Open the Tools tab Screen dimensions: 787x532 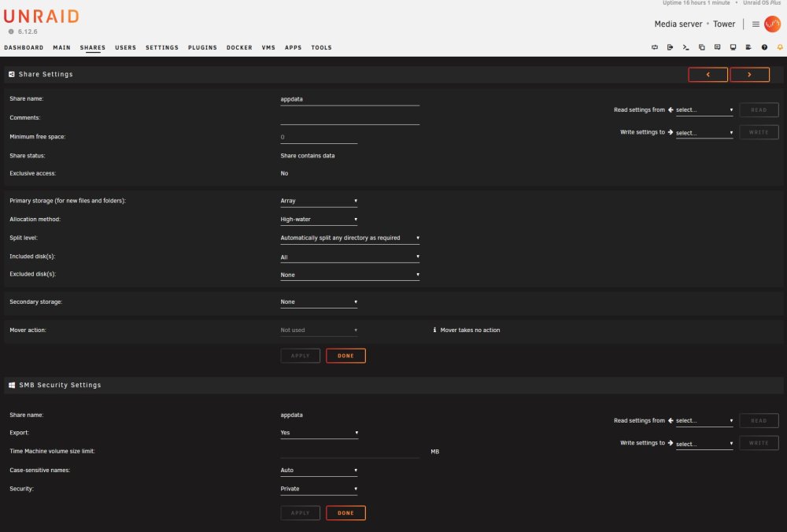pyautogui.click(x=321, y=48)
